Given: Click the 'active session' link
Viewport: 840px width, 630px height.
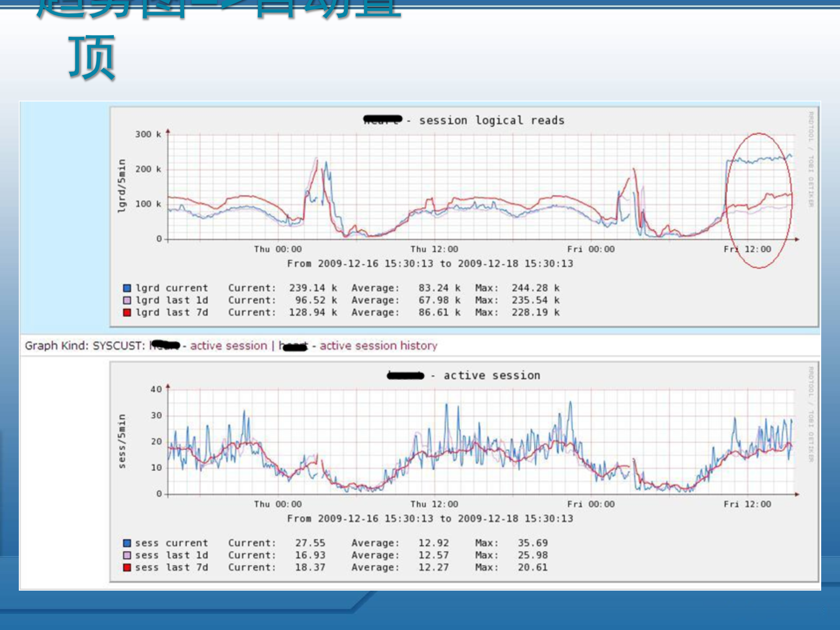Looking at the screenshot, I should coord(228,346).
